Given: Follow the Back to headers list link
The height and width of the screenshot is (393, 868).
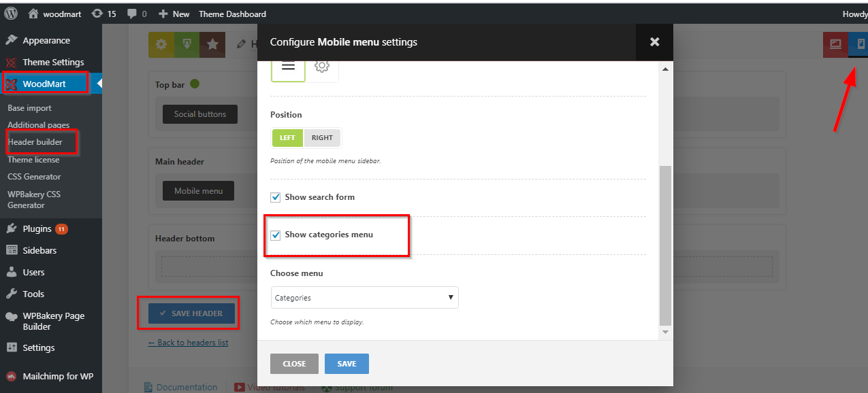Looking at the screenshot, I should pos(188,343).
